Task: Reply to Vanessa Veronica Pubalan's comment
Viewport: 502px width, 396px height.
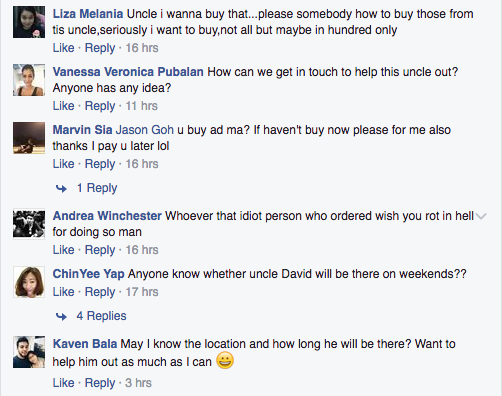Action: click(x=100, y=106)
